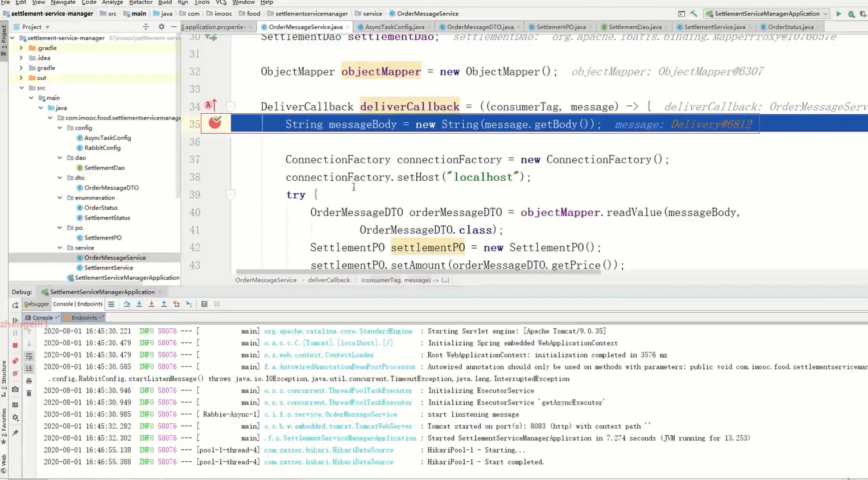Open SettlementStatus in project tree
868x480 pixels.
tap(107, 218)
